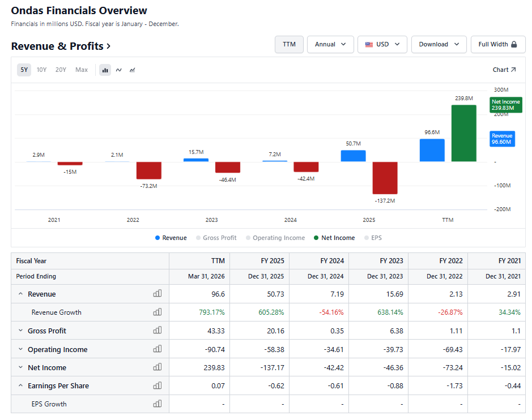Toggle Operating Income series in legend
The width and height of the screenshot is (532, 420).
coord(275,238)
